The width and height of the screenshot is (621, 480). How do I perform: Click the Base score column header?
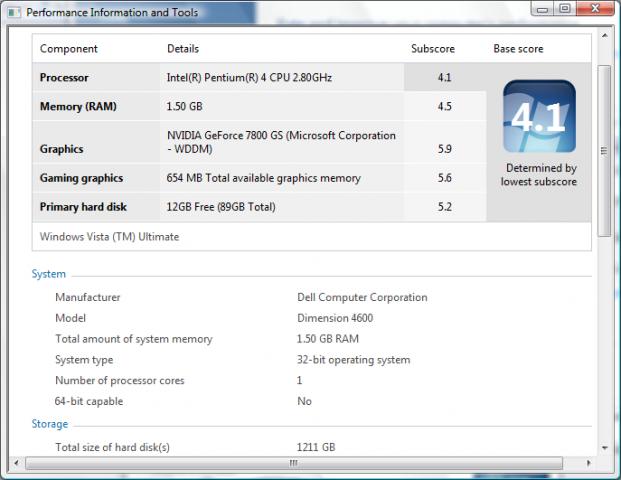pyautogui.click(x=518, y=49)
